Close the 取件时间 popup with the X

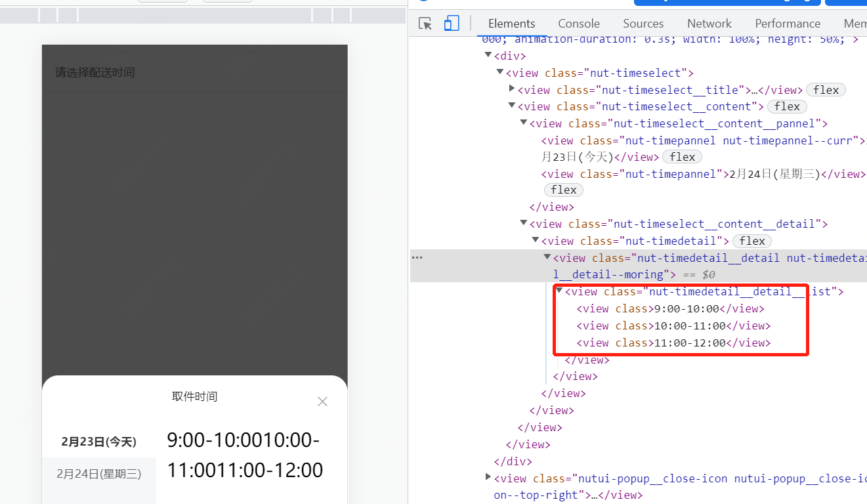tap(322, 402)
